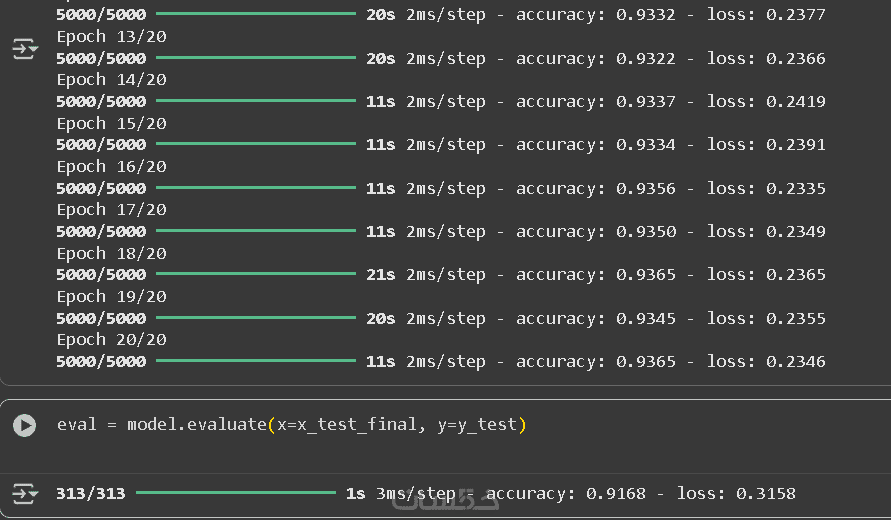Image resolution: width=891 pixels, height=520 pixels.
Task: Click the loss value 0.2419
Action: point(796,102)
